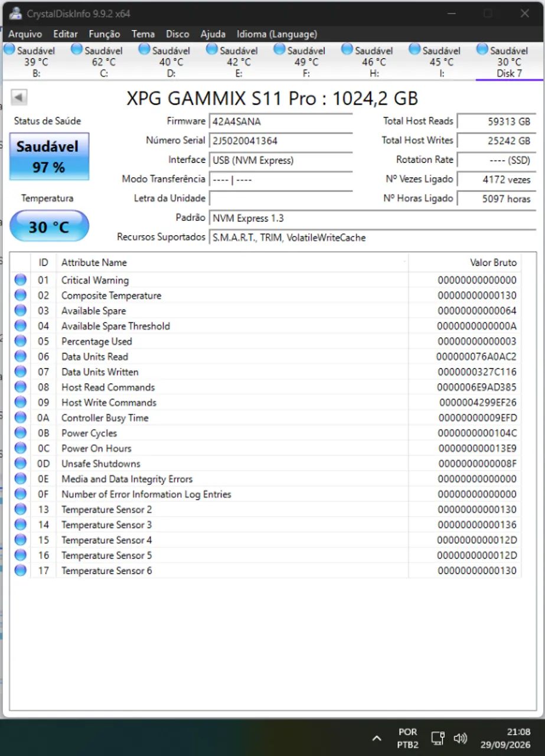Click status orb for Host Read Commands row
The width and height of the screenshot is (545, 756).
point(21,387)
